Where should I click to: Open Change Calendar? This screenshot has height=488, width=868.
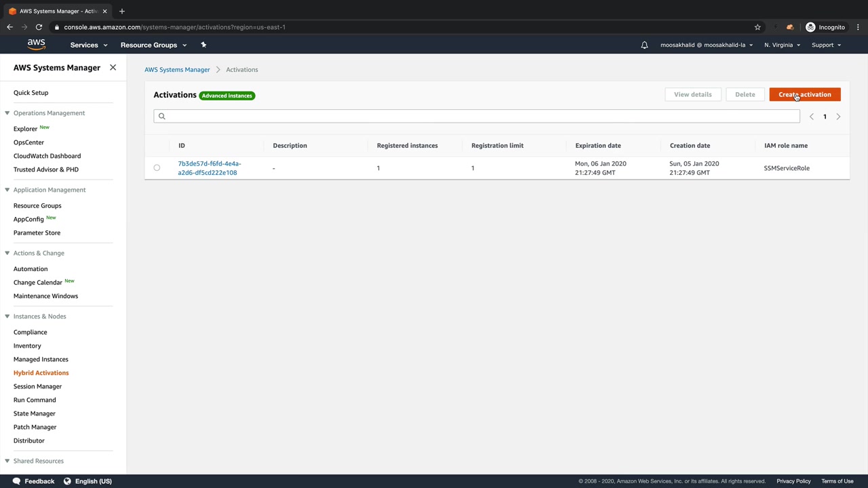(x=38, y=283)
